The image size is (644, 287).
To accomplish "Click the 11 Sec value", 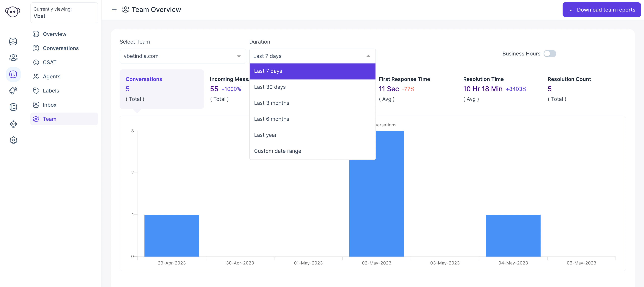I will [389, 89].
